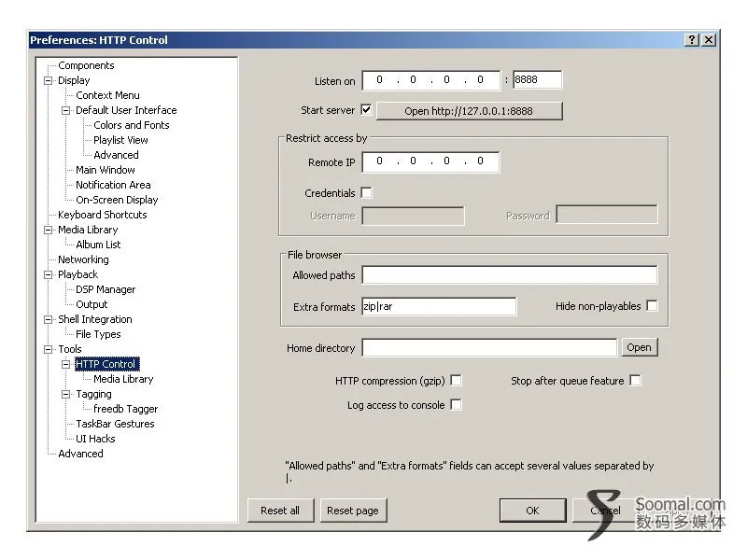Collapse the HTTP Control node
The height and width of the screenshot is (560, 747).
[65, 364]
